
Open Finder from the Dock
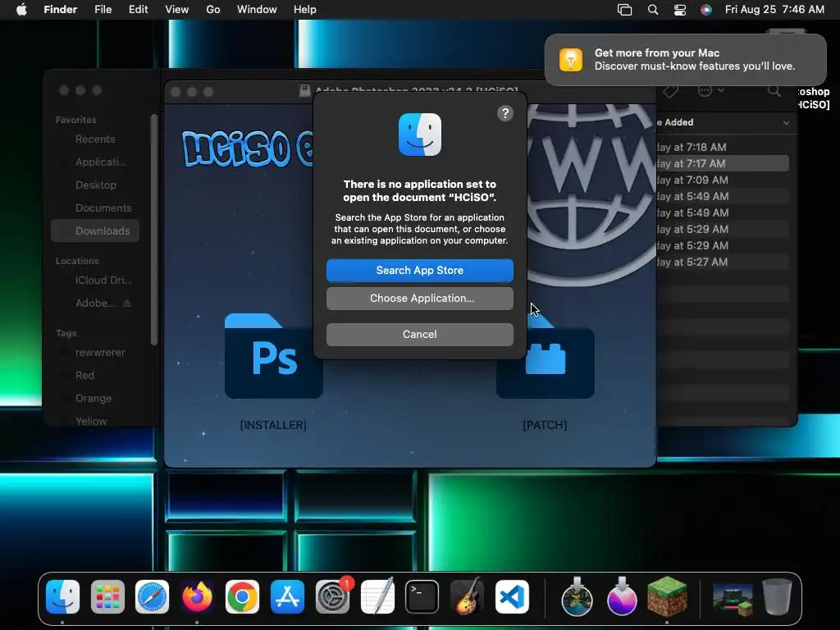point(62,597)
